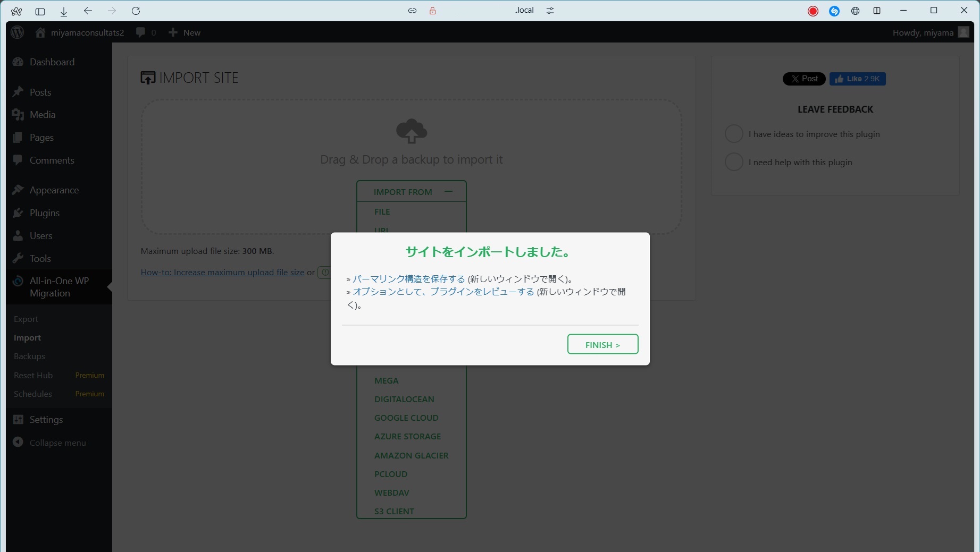Image resolution: width=980 pixels, height=552 pixels.
Task: Click the browser address bar
Action: point(524,11)
